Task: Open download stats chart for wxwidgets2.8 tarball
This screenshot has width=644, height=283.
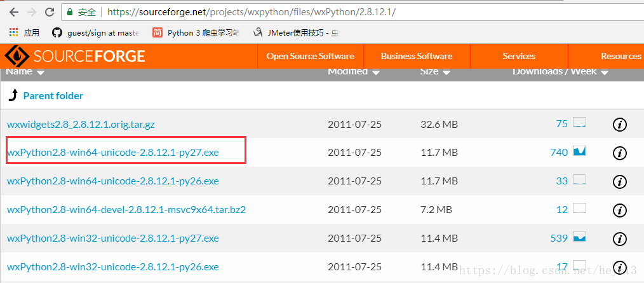Action: [579, 122]
